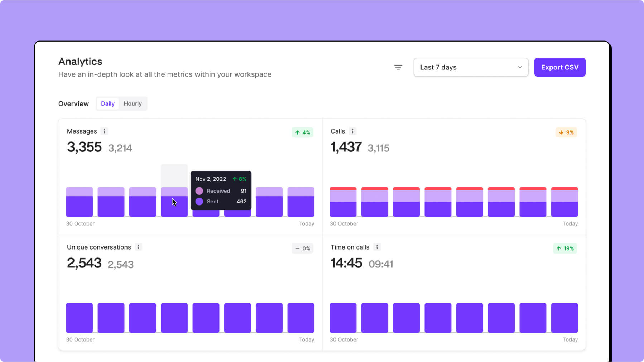Switch to the Daily tab
The width and height of the screenshot is (644, 362).
pos(107,103)
